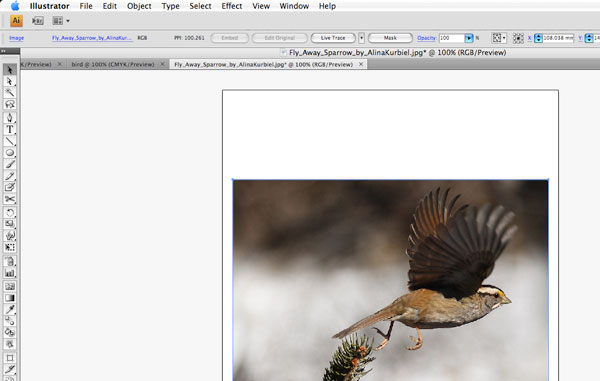Select the Eyedropper tool
The height and width of the screenshot is (381, 600).
[x=10, y=309]
